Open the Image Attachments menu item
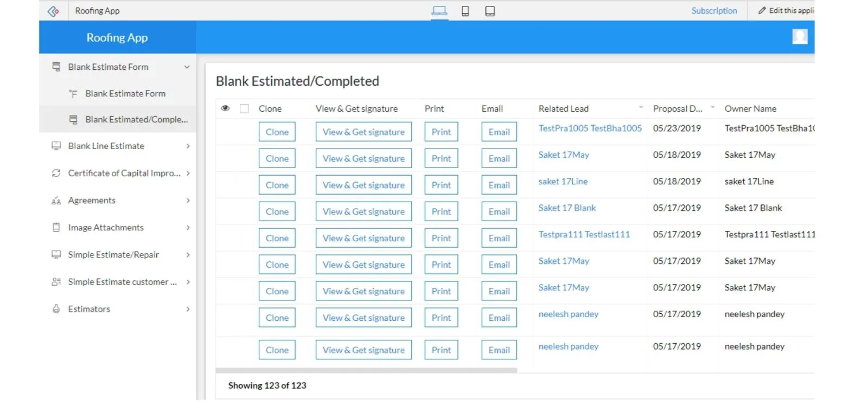The height and width of the screenshot is (412, 868). click(x=118, y=227)
